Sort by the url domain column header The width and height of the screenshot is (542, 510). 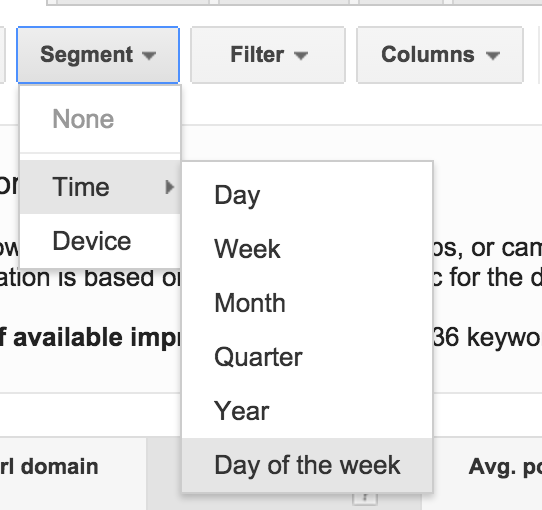tap(49, 466)
